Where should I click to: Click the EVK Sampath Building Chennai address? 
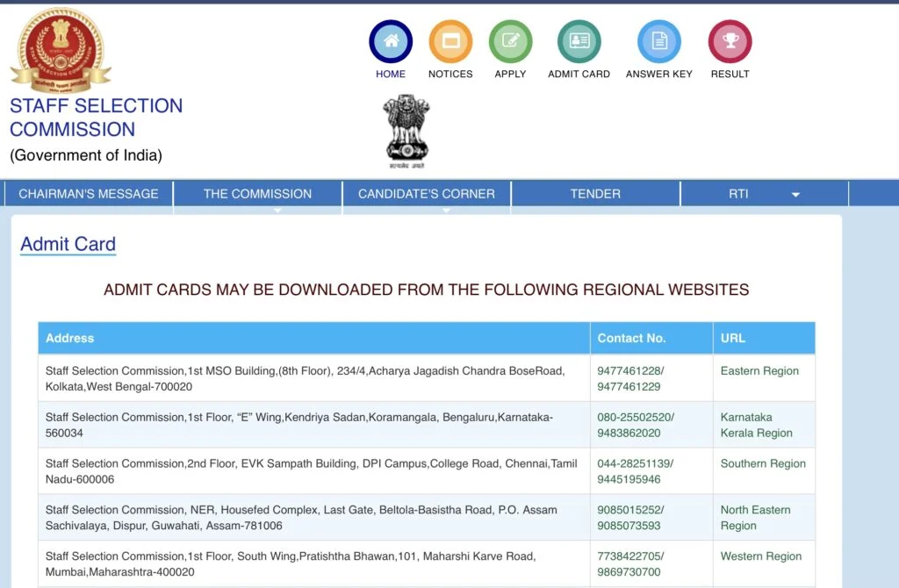314,471
